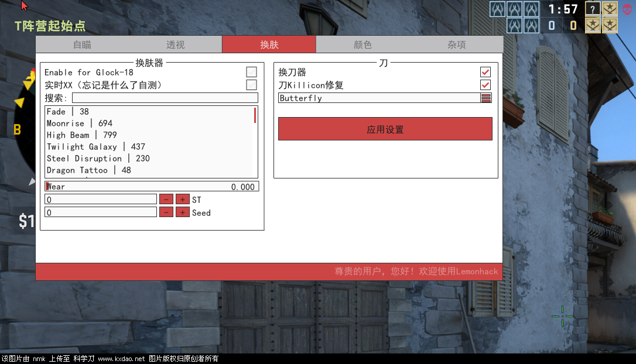
Task: Open the 颜色 tab
Action: point(363,44)
